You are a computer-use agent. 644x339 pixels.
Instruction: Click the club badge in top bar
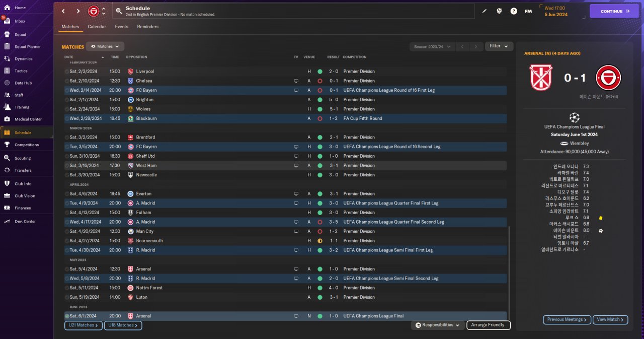pos(94,11)
